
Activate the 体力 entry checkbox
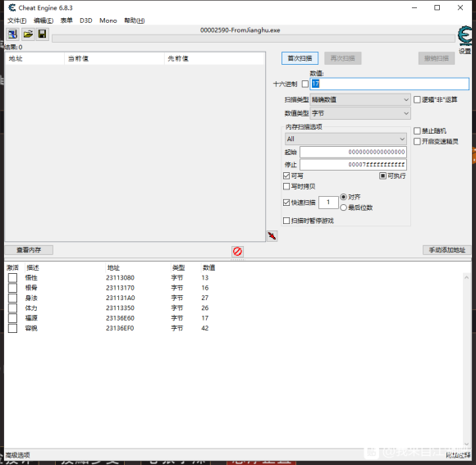pos(12,308)
